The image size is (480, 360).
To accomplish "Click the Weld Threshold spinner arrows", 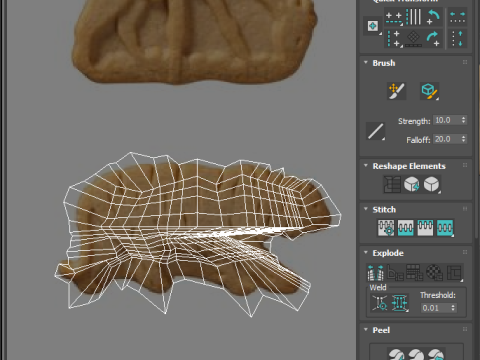I will (453, 308).
